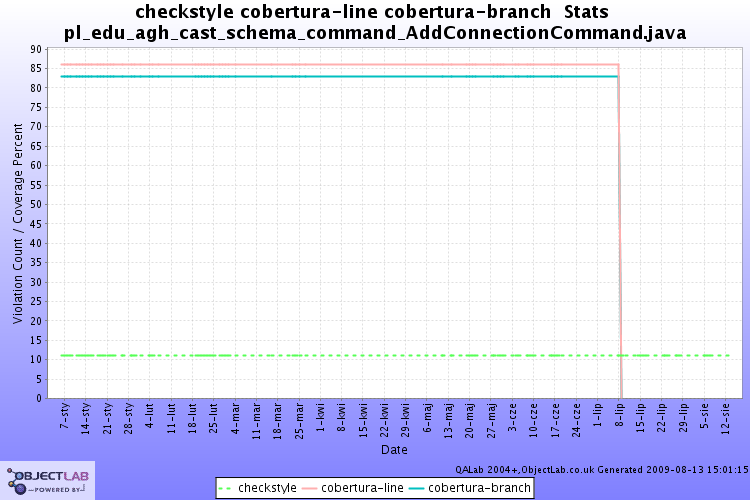The image size is (750, 500).
Task: Click the 24-cze date tick label
Action: pyautogui.click(x=576, y=420)
